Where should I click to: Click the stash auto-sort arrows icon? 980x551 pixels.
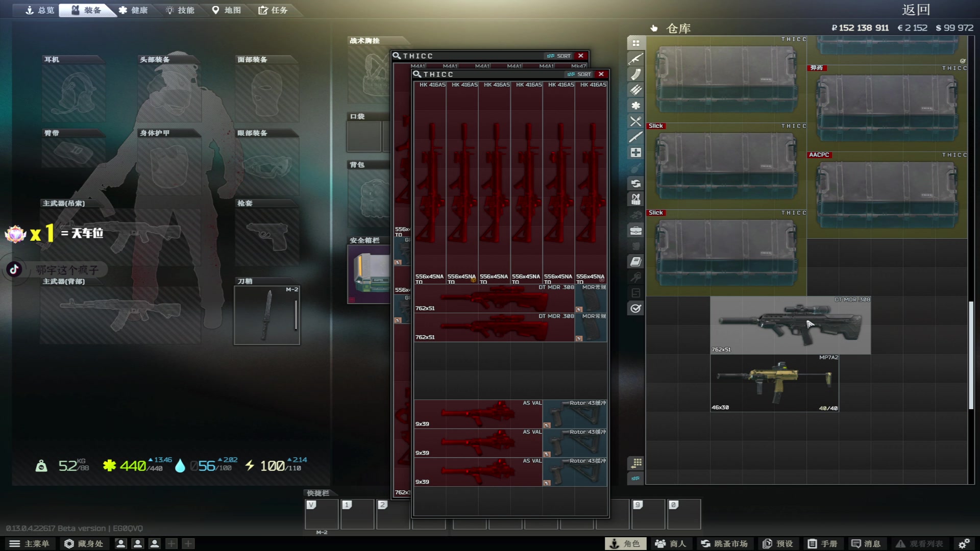(x=635, y=479)
